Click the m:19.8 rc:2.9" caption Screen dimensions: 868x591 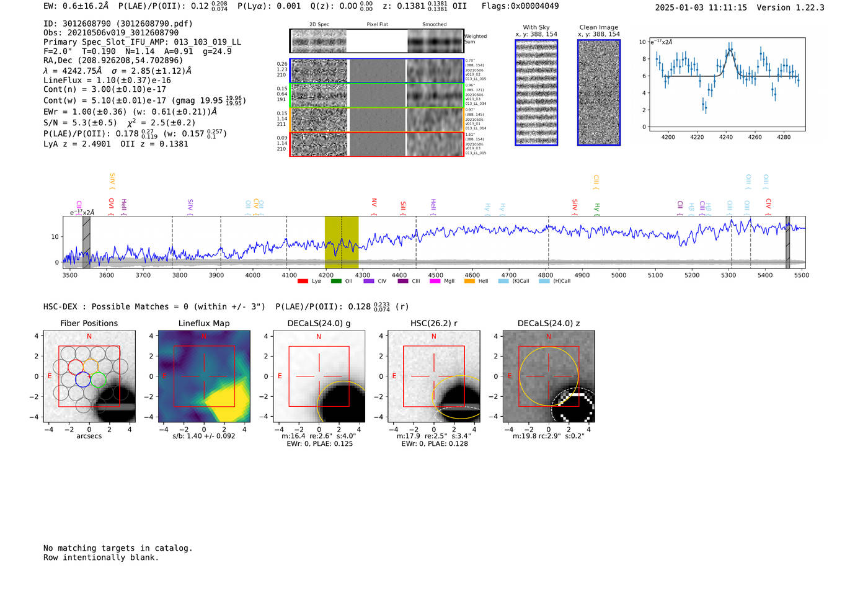[549, 436]
